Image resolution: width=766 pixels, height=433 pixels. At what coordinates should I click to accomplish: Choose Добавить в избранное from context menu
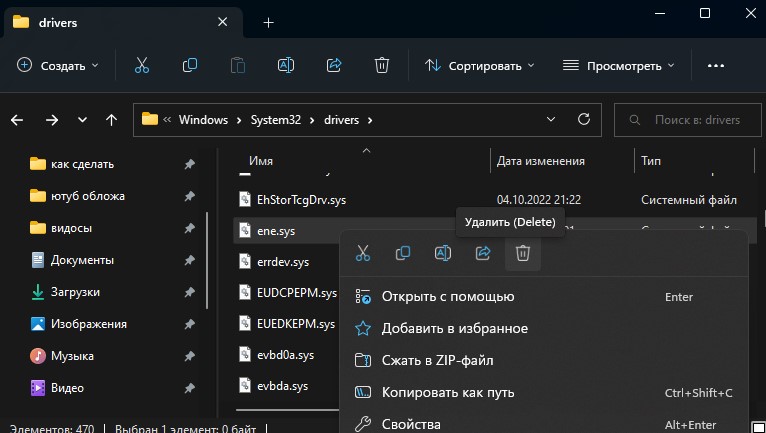point(544,328)
